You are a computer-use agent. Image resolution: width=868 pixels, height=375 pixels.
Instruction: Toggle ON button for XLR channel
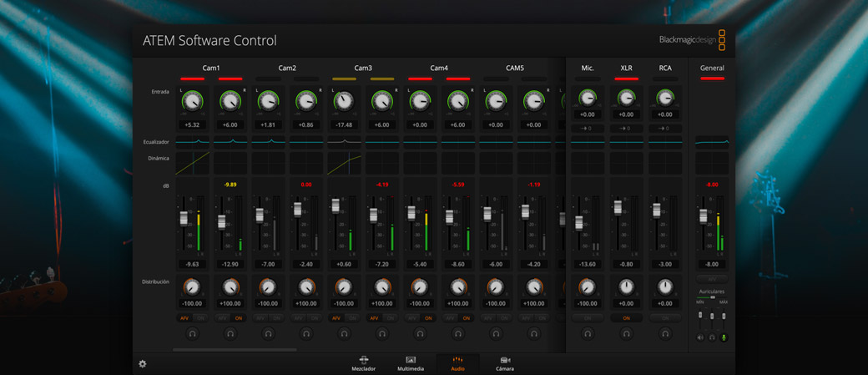pos(626,318)
